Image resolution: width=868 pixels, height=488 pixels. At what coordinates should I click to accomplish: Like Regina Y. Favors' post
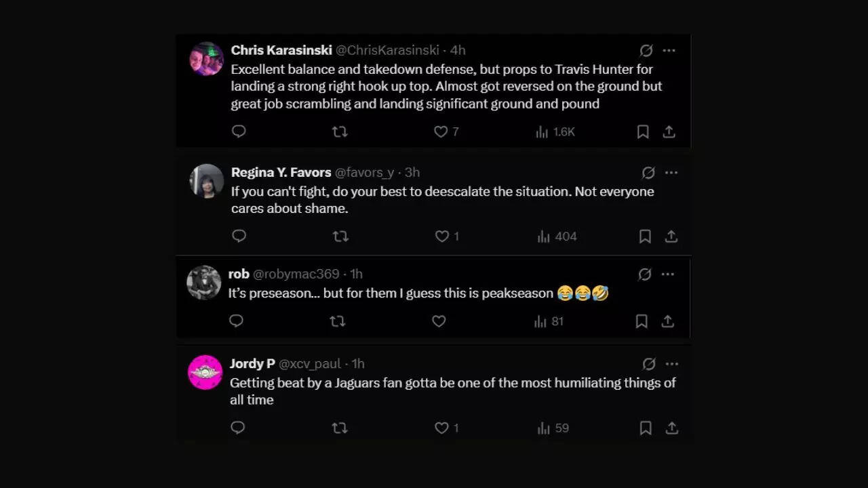[x=443, y=236]
